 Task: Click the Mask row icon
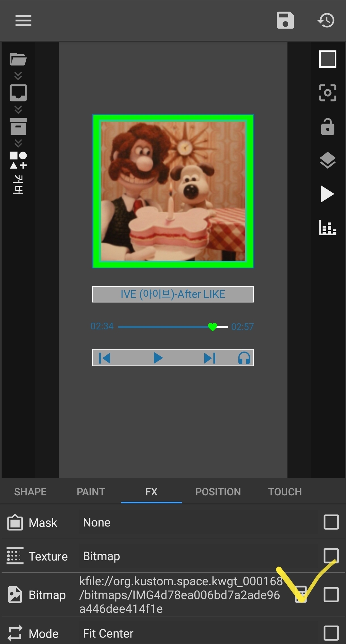[15, 522]
